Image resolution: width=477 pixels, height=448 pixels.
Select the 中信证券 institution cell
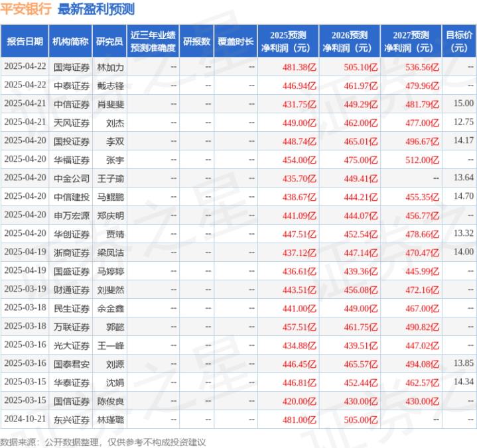click(x=72, y=105)
